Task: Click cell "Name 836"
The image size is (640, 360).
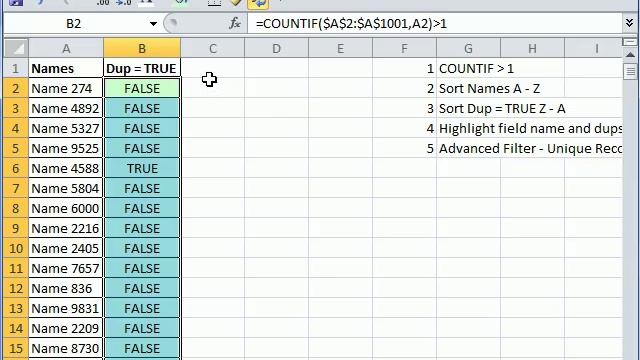Action: coord(66,288)
